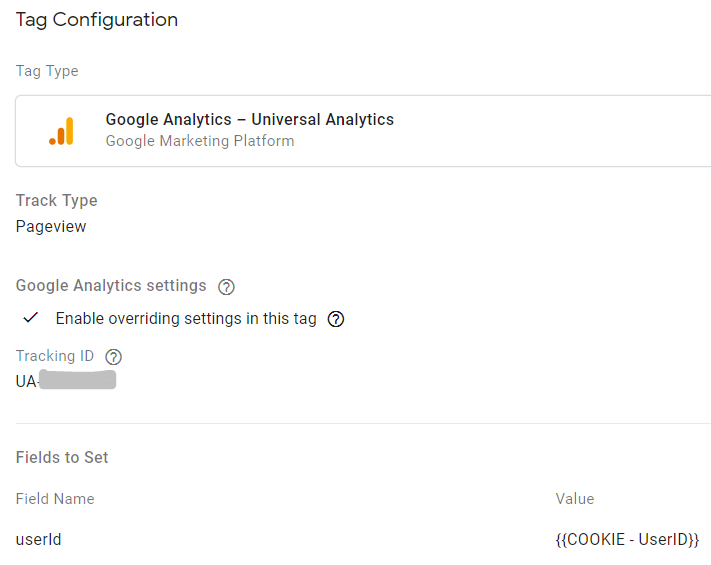This screenshot has width=711, height=565.
Task: Click the userId field name
Action: [x=39, y=540]
